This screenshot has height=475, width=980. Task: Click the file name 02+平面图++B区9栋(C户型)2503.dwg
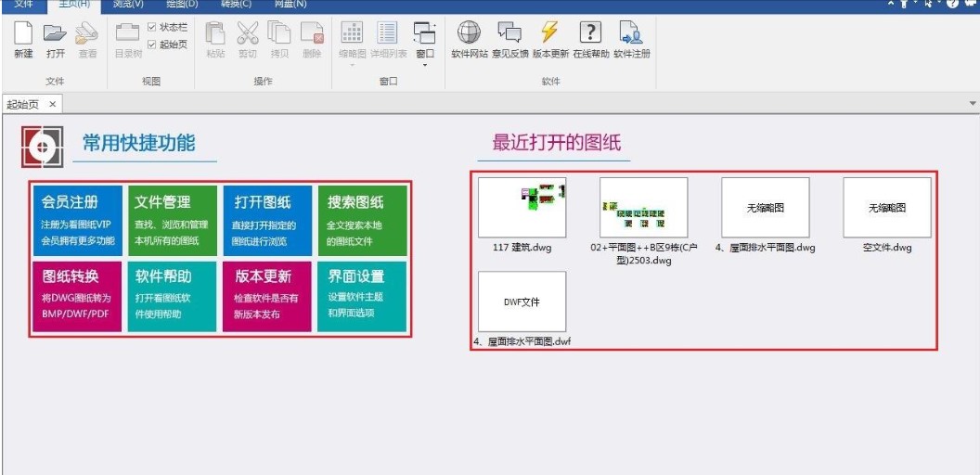pos(644,254)
